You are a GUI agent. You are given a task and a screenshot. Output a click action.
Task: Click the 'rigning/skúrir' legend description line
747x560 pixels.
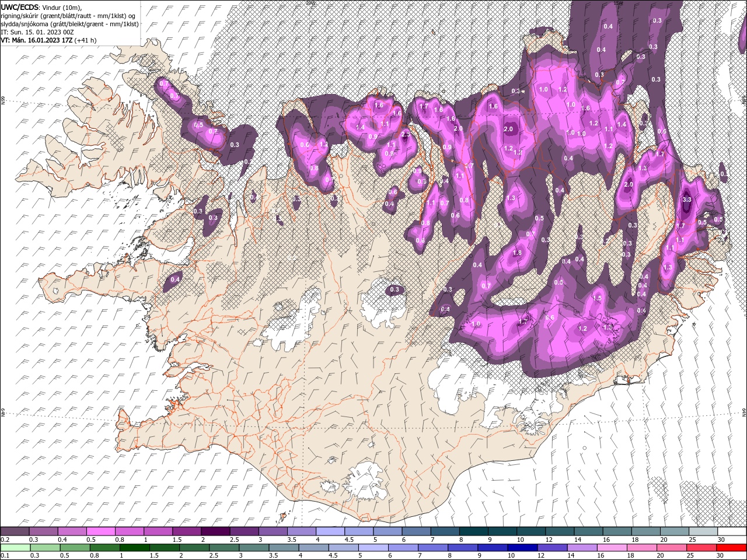(68, 16)
